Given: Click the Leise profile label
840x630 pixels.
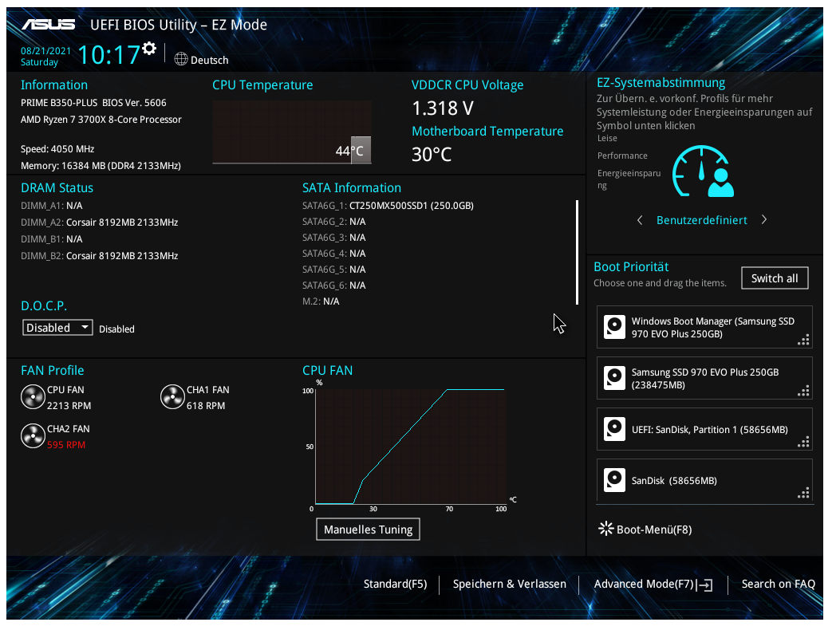Looking at the screenshot, I should tap(608, 138).
